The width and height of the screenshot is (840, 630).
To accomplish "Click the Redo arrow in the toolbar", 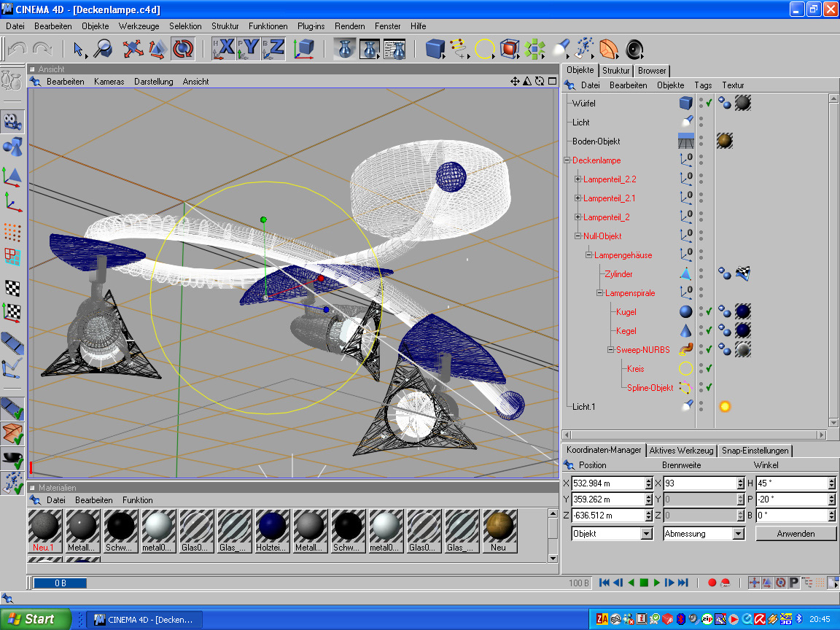I will click(42, 49).
